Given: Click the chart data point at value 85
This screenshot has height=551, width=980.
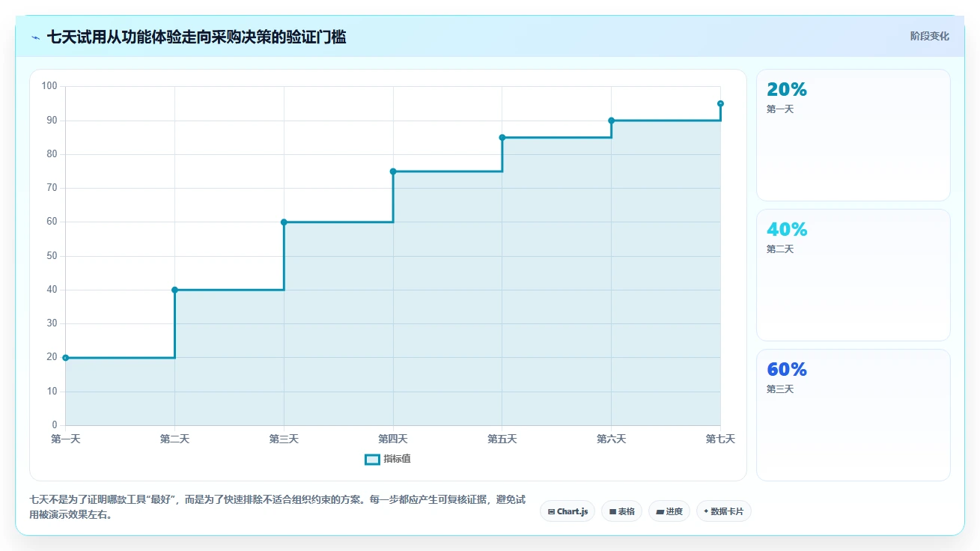Looking at the screenshot, I should 502,138.
